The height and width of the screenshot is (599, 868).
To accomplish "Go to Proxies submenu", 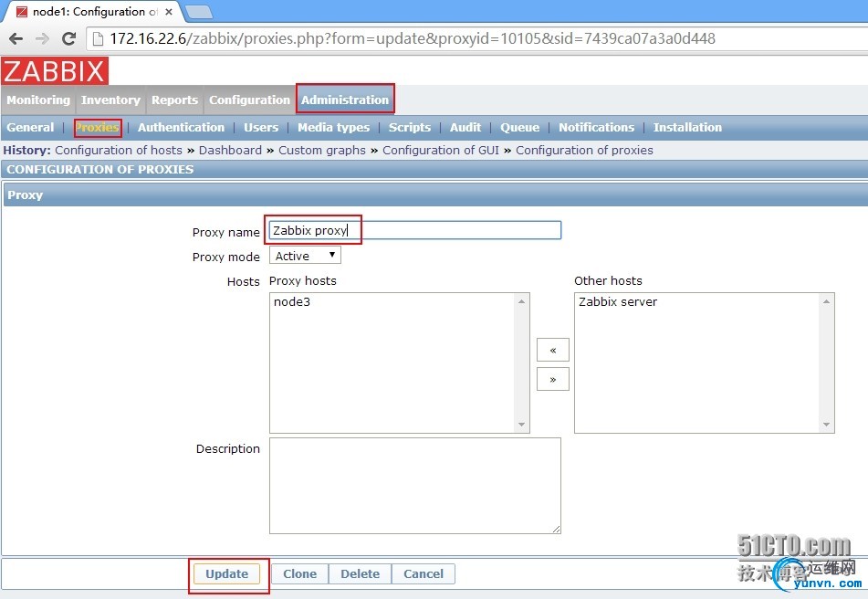I will (97, 127).
